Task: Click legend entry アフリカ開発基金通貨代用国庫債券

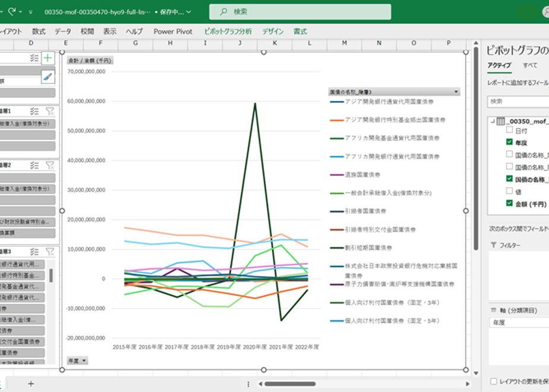Action: 385,138
